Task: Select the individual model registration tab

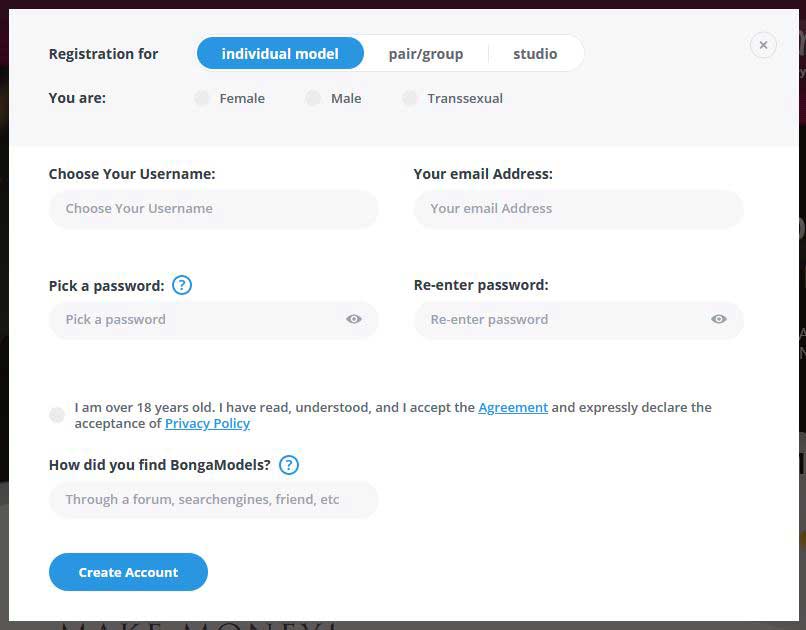Action: [x=280, y=53]
